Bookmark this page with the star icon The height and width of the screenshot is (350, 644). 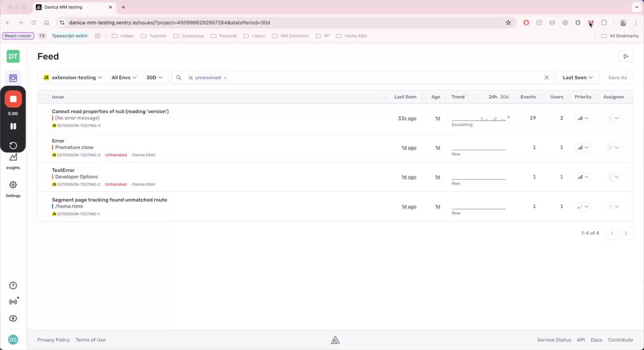pos(508,22)
